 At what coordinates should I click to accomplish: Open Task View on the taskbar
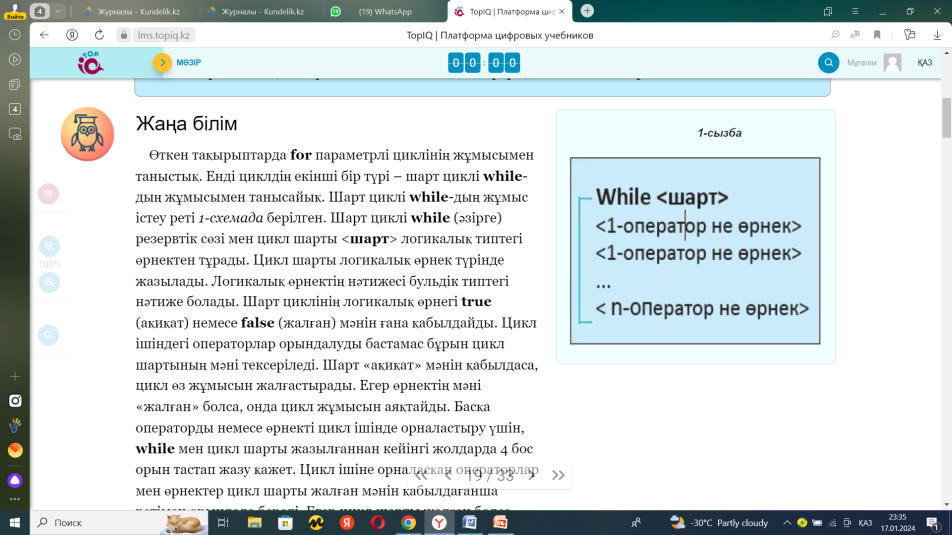click(x=223, y=522)
